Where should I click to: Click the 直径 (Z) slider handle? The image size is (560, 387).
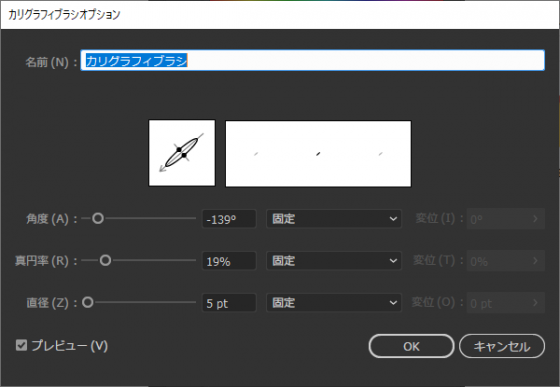[88, 302]
